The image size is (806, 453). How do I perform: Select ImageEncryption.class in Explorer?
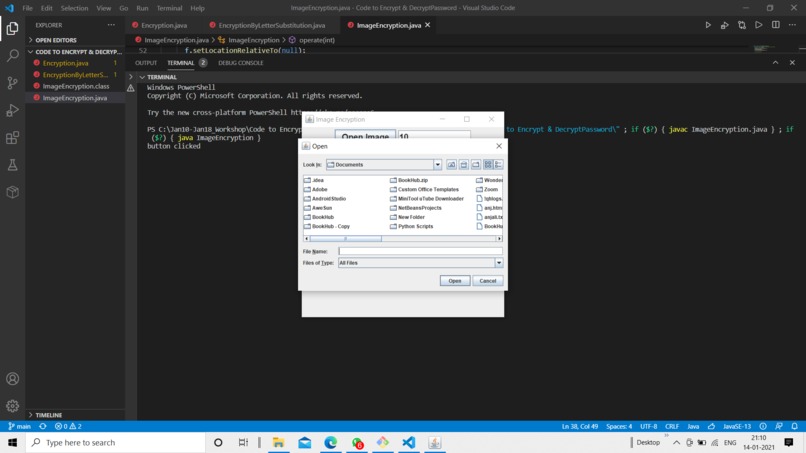76,86
